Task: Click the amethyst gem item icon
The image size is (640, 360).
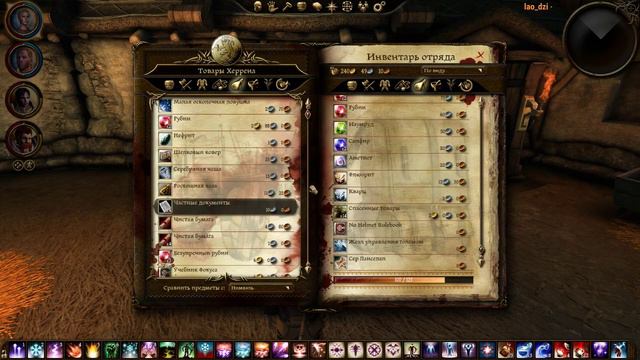Action: coord(340,161)
